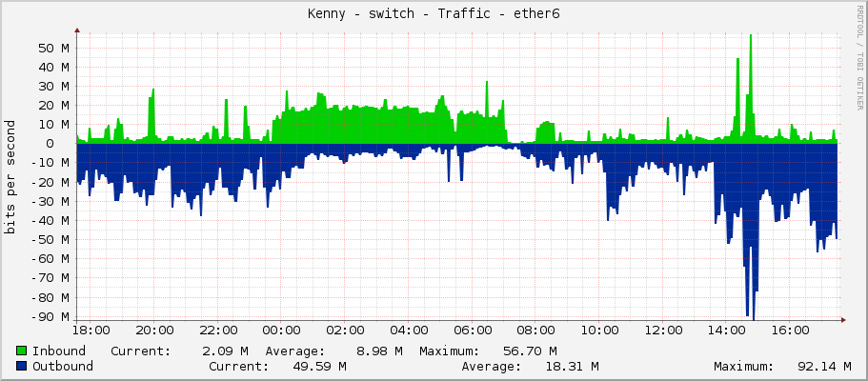Click the '04:00' time axis label
The width and height of the screenshot is (868, 381).
pos(409,331)
